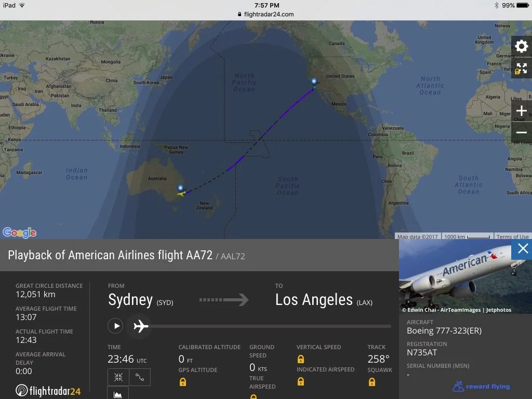Close the flight playback panel

click(523, 249)
